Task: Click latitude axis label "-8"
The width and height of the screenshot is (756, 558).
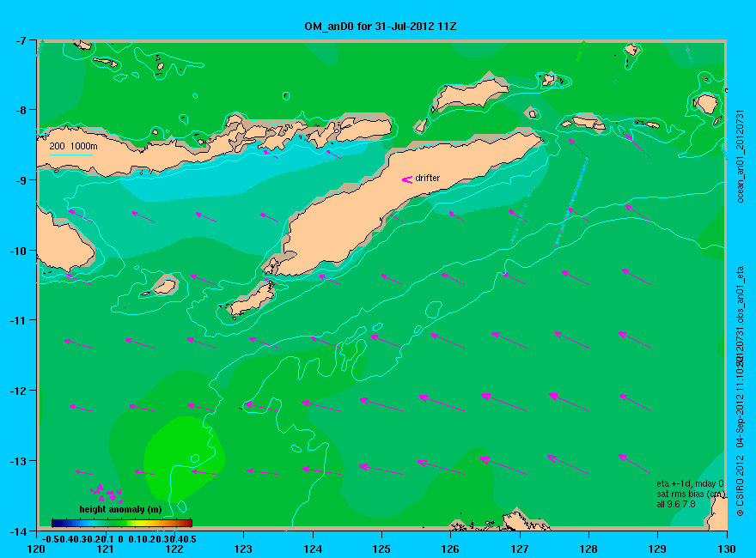Action: 20,110
